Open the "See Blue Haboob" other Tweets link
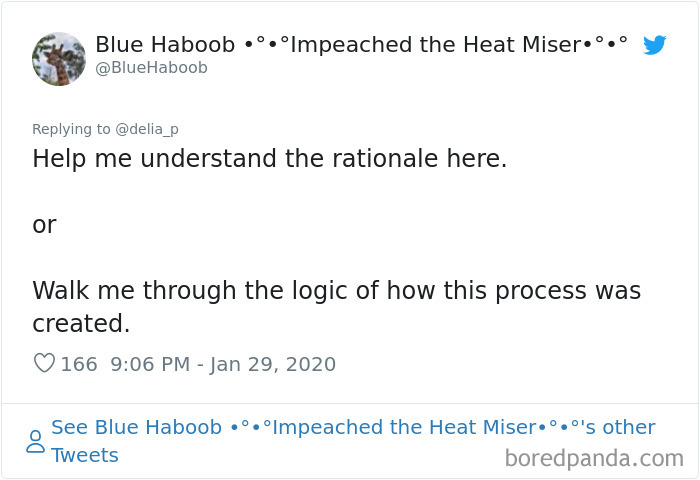This screenshot has height=480, width=700. [x=136, y=427]
